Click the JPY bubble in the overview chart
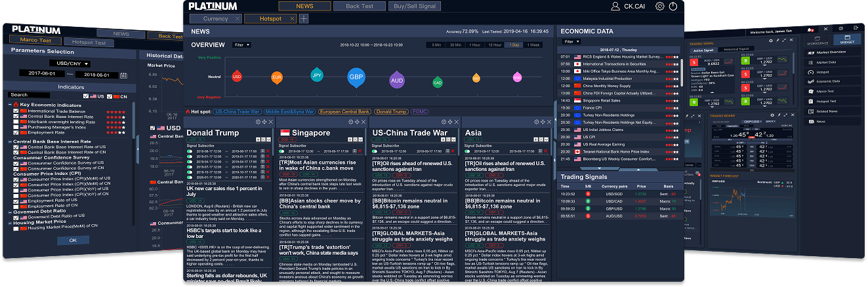The height and width of the screenshot is (287, 868). [317, 75]
